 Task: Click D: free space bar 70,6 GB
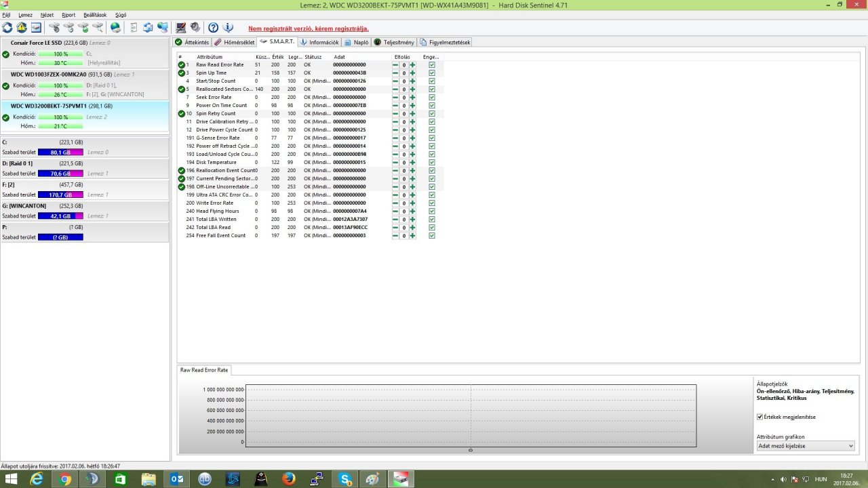(x=60, y=174)
